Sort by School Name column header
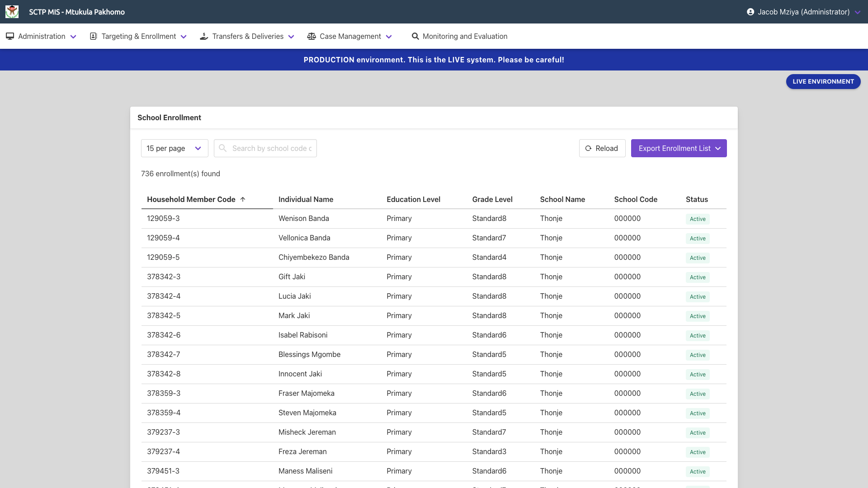 tap(562, 199)
